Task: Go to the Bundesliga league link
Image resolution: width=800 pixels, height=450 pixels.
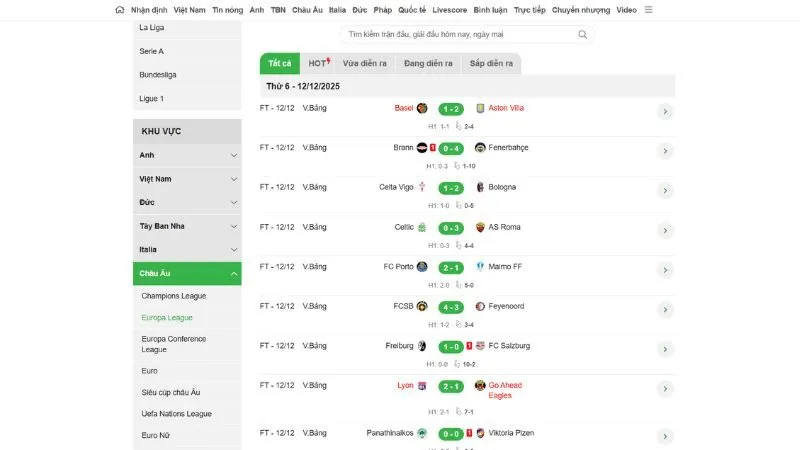Action: [x=158, y=75]
